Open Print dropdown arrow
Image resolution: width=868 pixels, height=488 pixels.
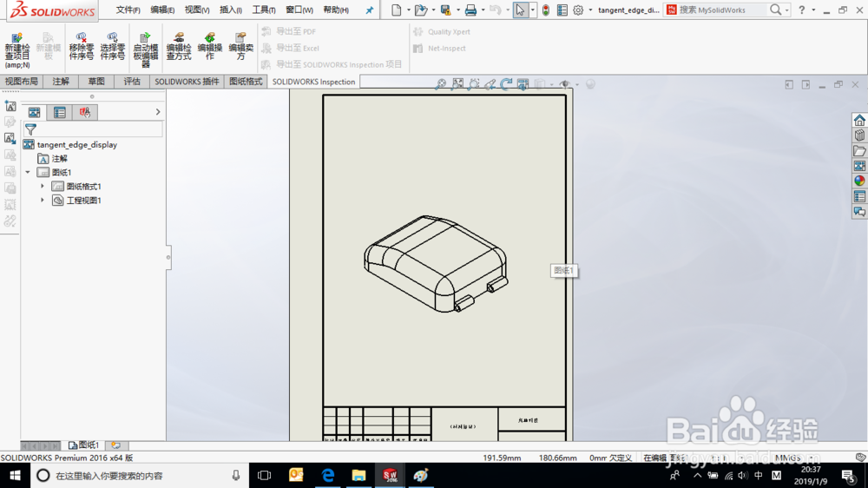pos(483,10)
